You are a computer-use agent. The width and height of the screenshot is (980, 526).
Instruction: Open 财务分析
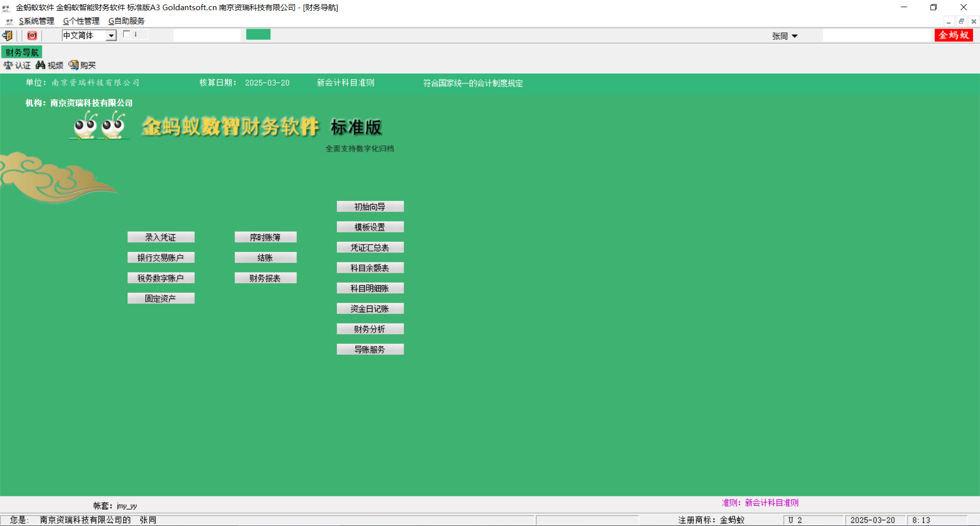tap(370, 329)
